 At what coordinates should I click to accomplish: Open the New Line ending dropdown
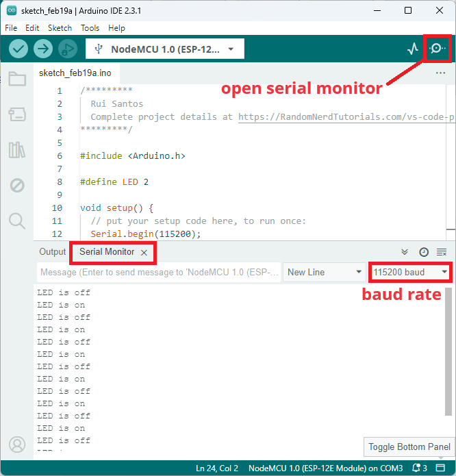325,272
